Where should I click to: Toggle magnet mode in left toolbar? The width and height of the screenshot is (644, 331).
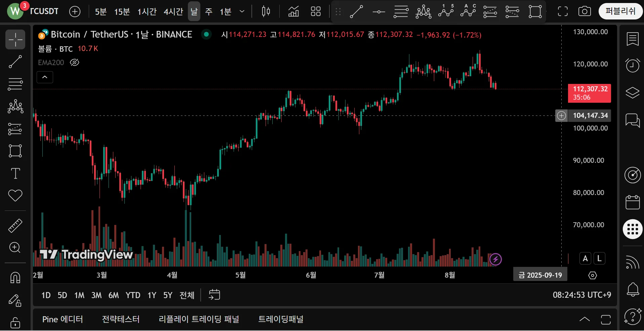tap(15, 278)
